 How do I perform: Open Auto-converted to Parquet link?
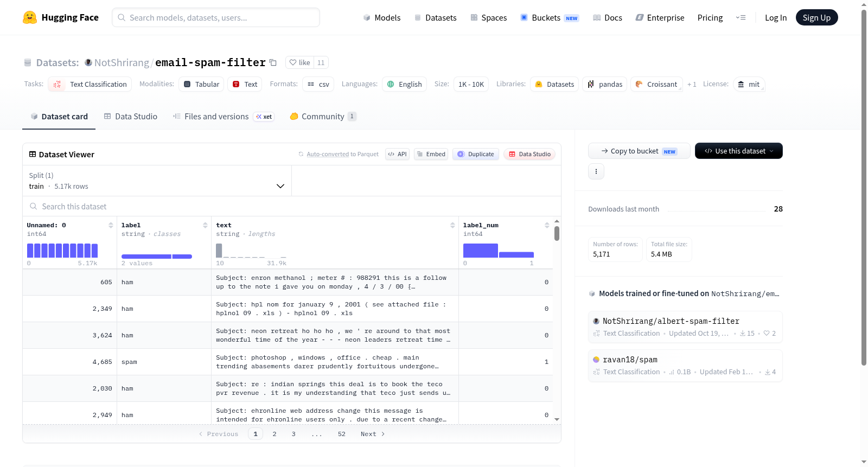tap(342, 154)
